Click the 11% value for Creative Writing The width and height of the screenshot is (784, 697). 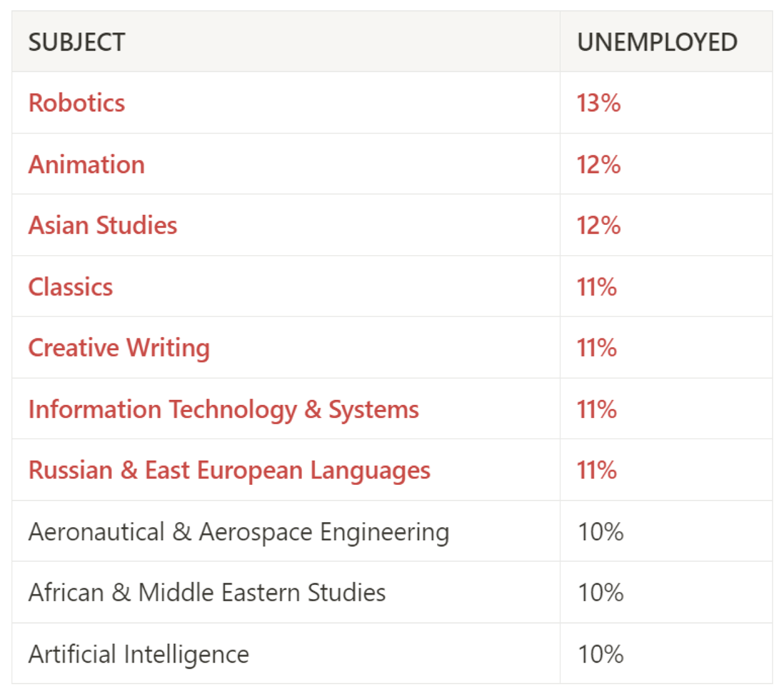click(597, 348)
